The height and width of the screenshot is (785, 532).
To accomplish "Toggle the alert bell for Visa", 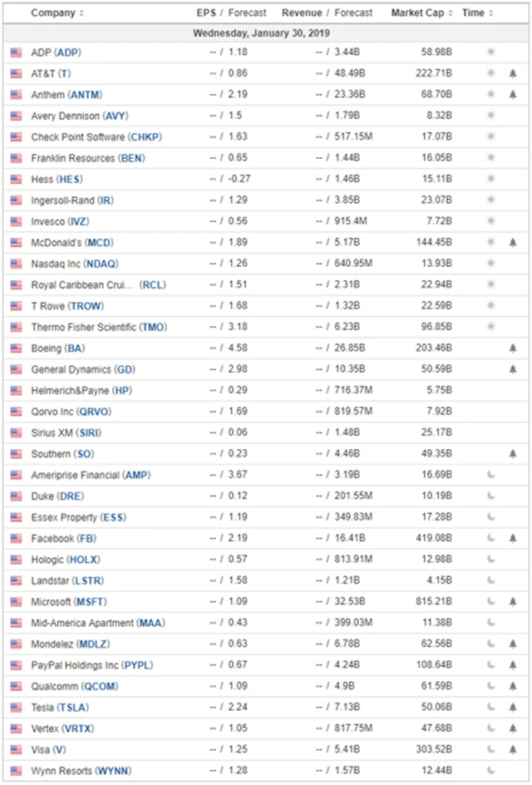I will (513, 750).
